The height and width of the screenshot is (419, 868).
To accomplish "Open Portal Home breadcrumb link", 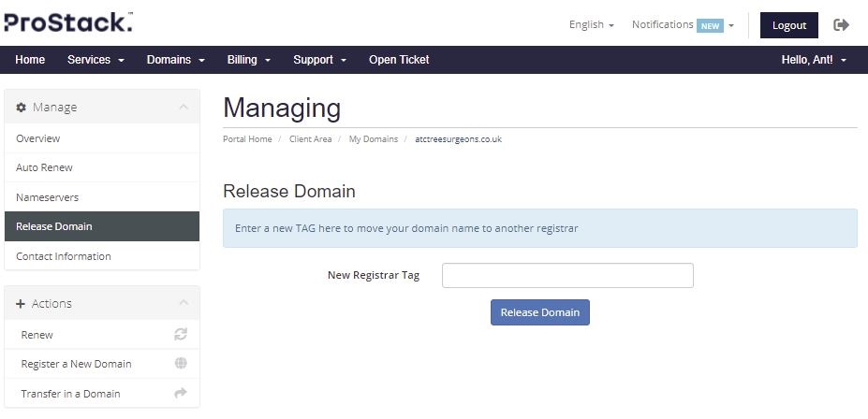I will [x=247, y=139].
